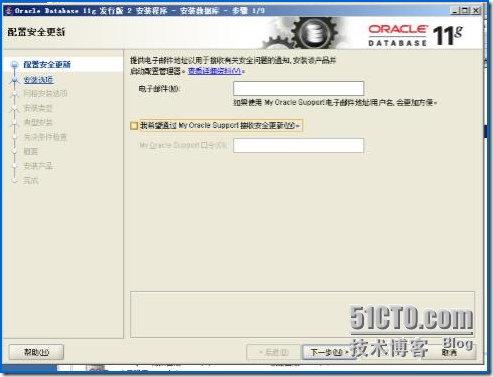Click the step bullet beside 安装选项
Viewport: 493px width, 377px height.
(14, 80)
